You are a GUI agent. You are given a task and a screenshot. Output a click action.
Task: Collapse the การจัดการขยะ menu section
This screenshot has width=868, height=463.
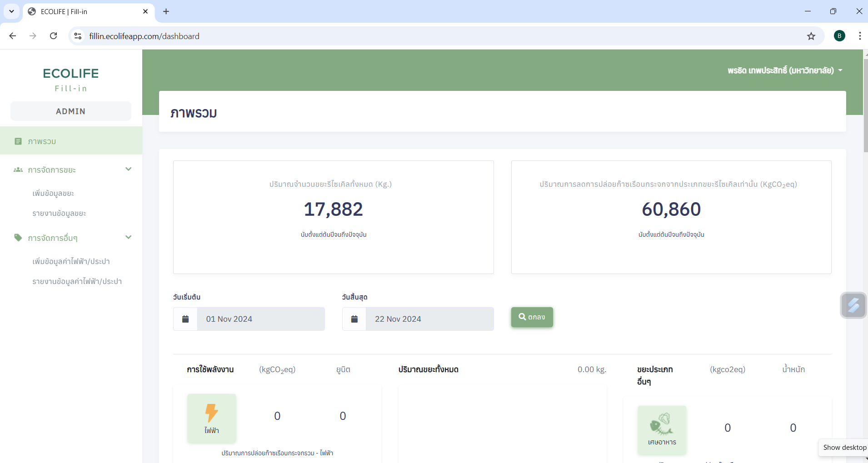pyautogui.click(x=128, y=169)
